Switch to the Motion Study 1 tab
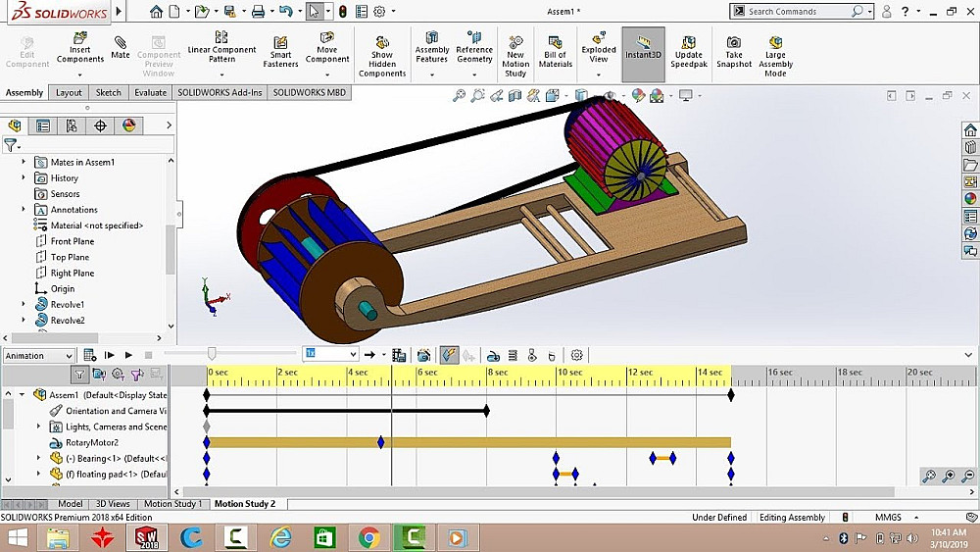 (x=172, y=504)
